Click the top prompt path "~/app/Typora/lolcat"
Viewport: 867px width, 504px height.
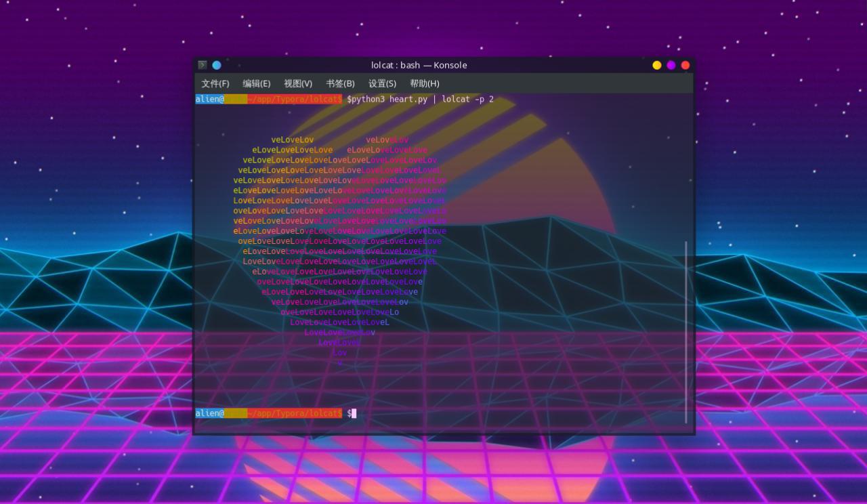[x=292, y=100]
